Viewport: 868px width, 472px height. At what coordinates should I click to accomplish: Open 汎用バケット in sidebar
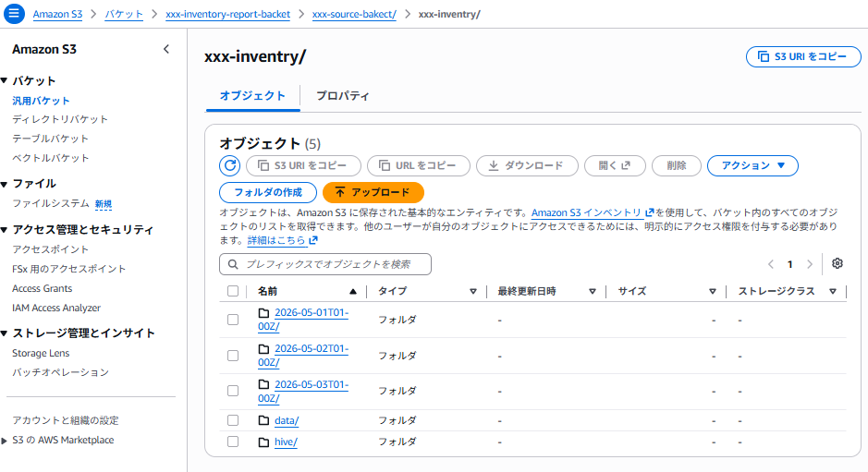(x=41, y=101)
